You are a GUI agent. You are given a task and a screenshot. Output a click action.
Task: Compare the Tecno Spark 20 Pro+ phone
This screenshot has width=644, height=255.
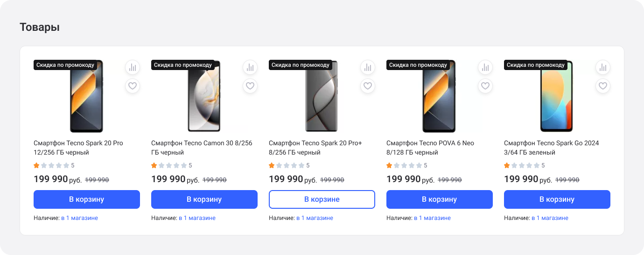coord(368,67)
